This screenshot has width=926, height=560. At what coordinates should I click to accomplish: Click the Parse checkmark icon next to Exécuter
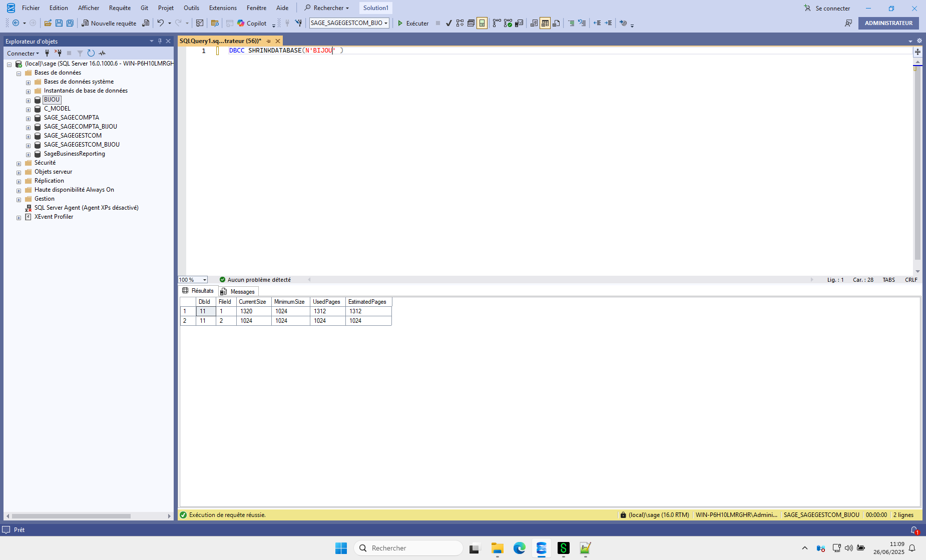(x=449, y=23)
